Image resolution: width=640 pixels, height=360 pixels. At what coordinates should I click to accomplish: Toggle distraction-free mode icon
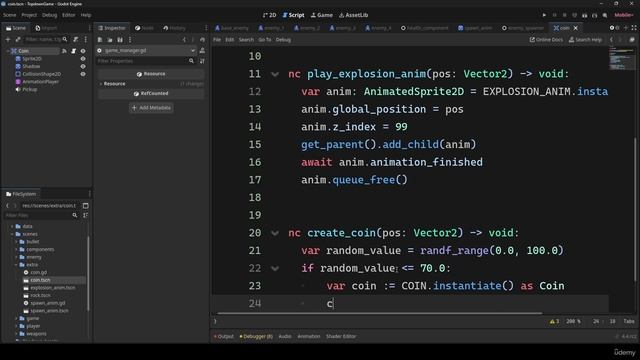pyautogui.click(x=634, y=28)
